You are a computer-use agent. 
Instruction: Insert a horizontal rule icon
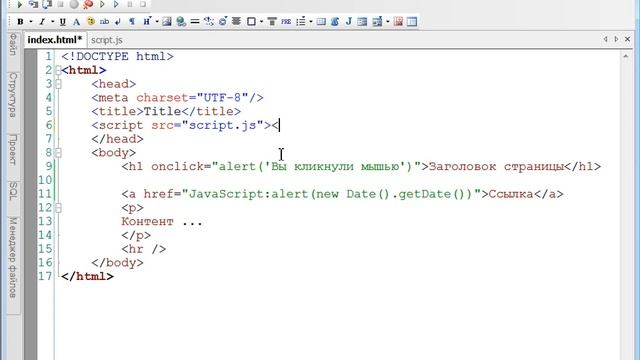195,22
